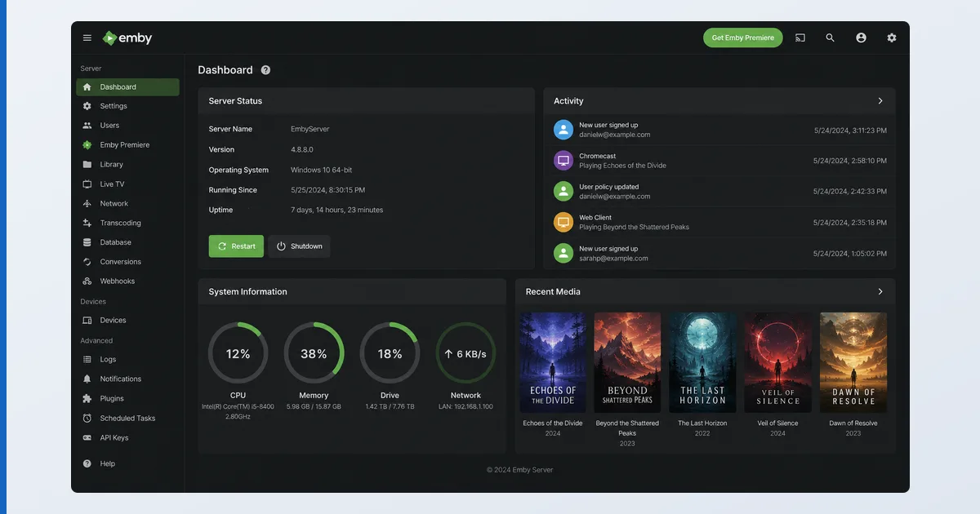Click the Drive 18% usage gauge
Screen dimensions: 980x514
[390, 353]
